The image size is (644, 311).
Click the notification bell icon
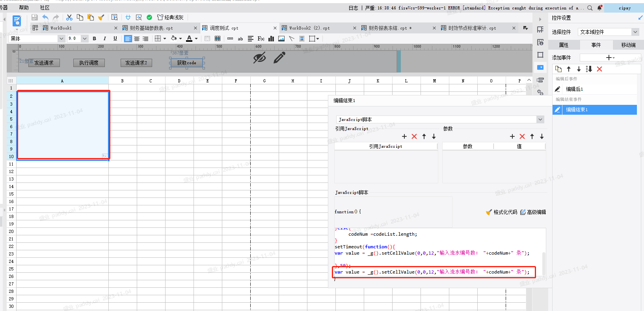coord(599,8)
